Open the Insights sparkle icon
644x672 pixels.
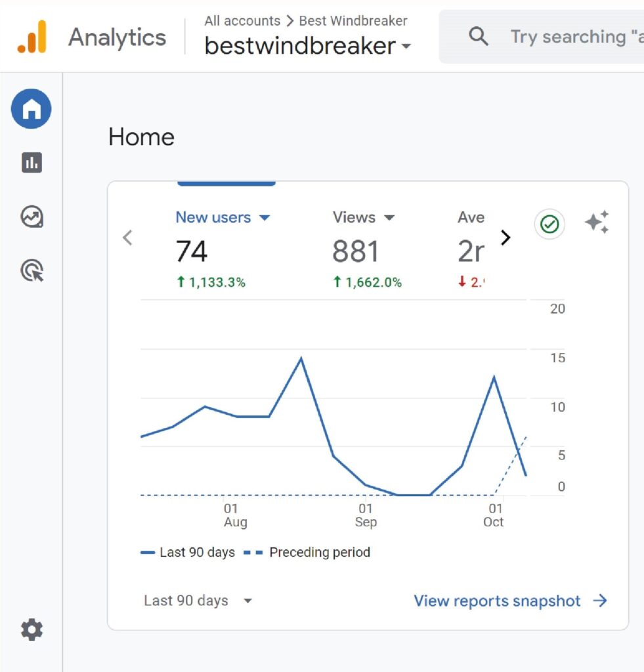597,222
